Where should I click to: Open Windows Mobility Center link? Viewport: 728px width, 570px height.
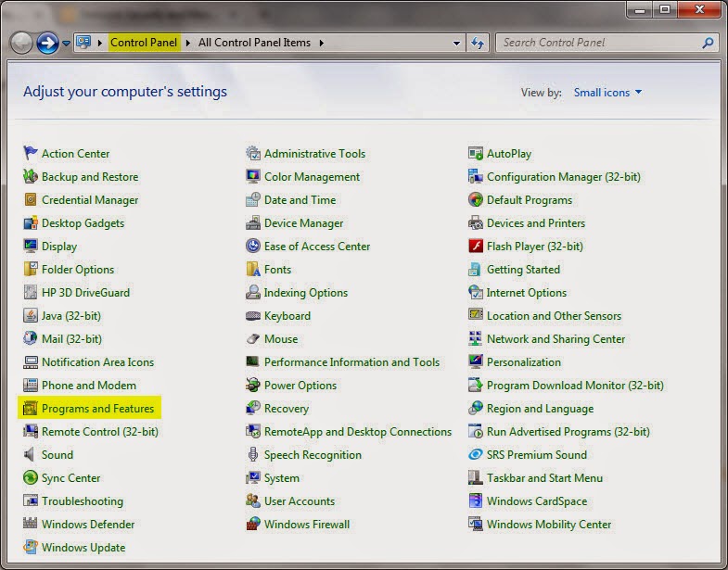(549, 525)
